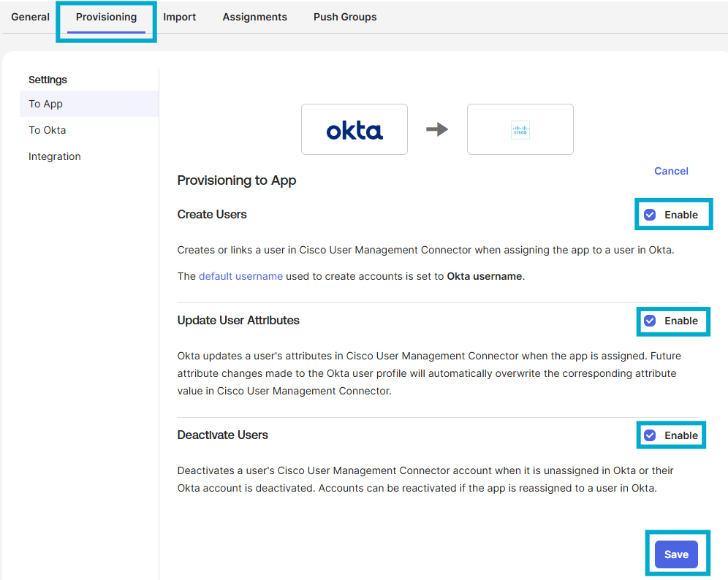Go to the Push Groups tab

(x=345, y=18)
